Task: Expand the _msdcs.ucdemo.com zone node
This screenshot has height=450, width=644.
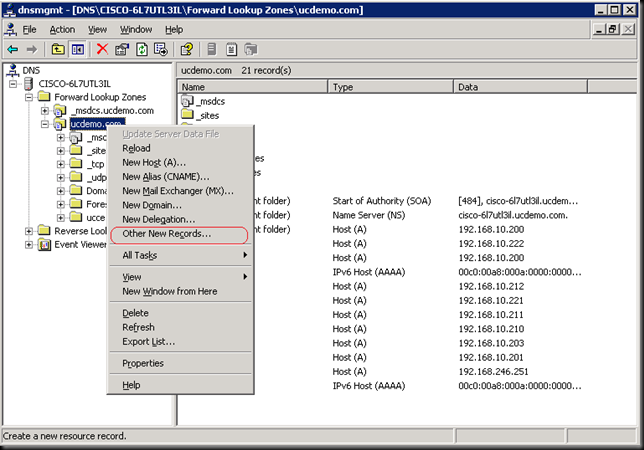Action: 45,111
